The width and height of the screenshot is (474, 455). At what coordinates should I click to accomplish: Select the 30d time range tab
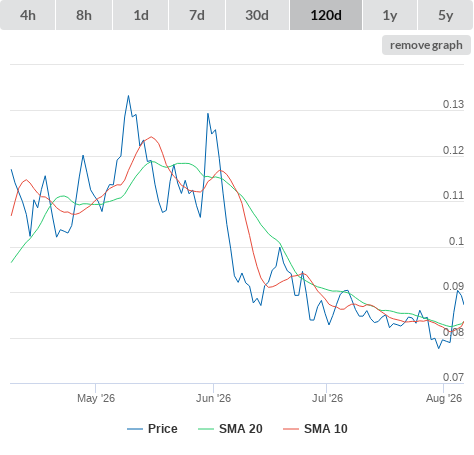(x=257, y=15)
